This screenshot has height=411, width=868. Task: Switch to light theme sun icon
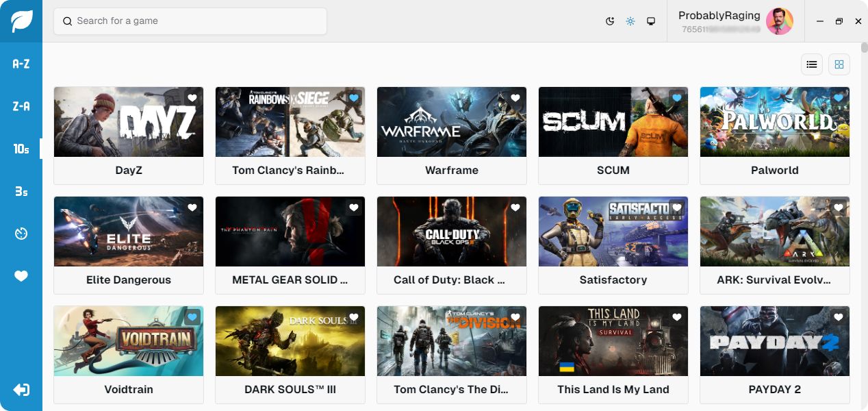(630, 21)
